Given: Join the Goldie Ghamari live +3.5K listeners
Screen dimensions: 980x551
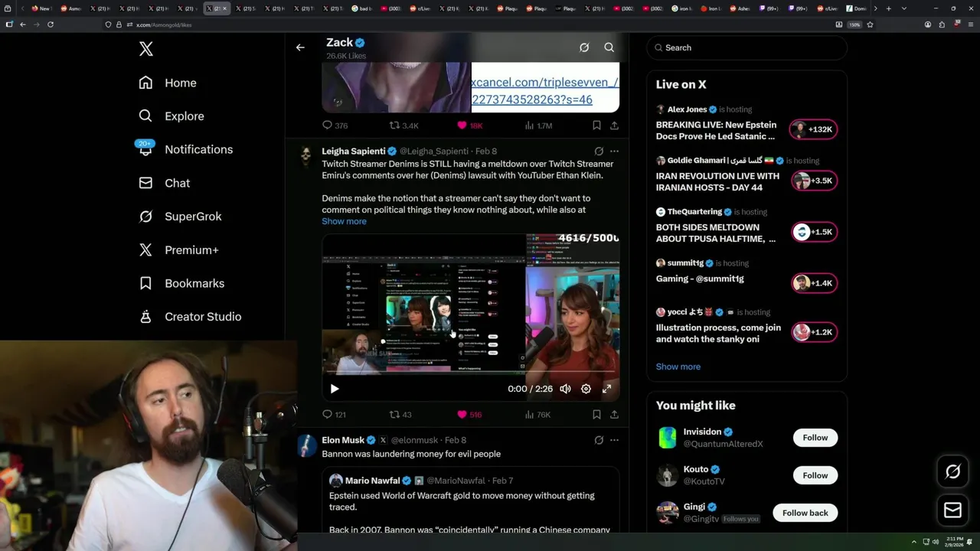Looking at the screenshot, I should point(814,181).
